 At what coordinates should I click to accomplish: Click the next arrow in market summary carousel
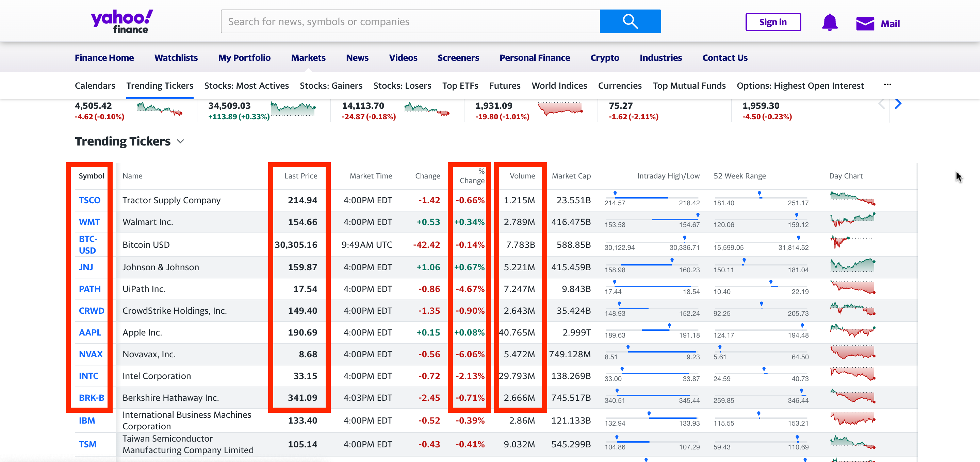click(898, 104)
